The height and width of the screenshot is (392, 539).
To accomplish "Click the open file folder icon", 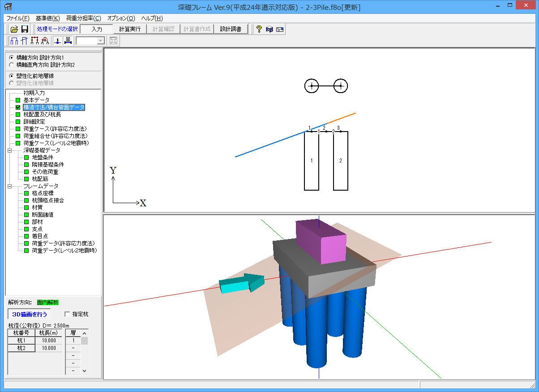I will pyautogui.click(x=14, y=29).
